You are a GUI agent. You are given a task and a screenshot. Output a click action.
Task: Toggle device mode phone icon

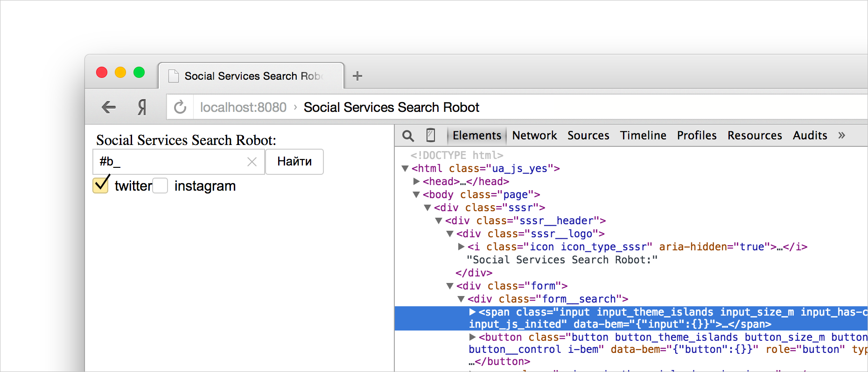431,135
